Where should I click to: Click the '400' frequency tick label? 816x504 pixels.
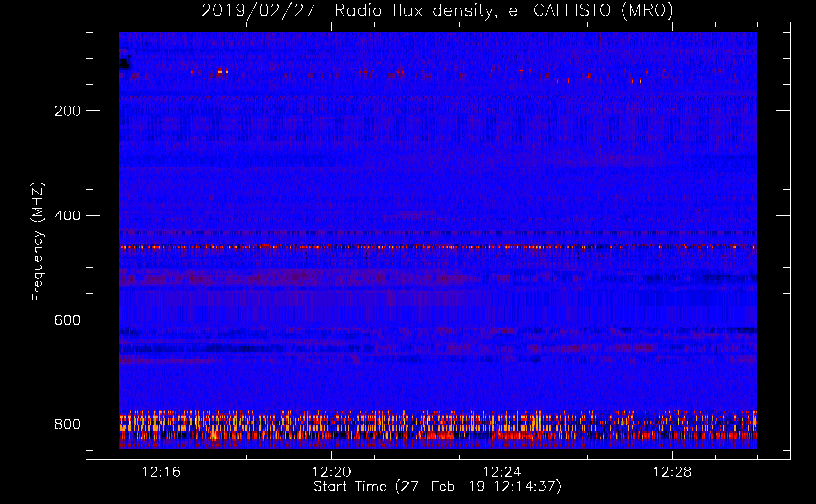click(x=68, y=216)
